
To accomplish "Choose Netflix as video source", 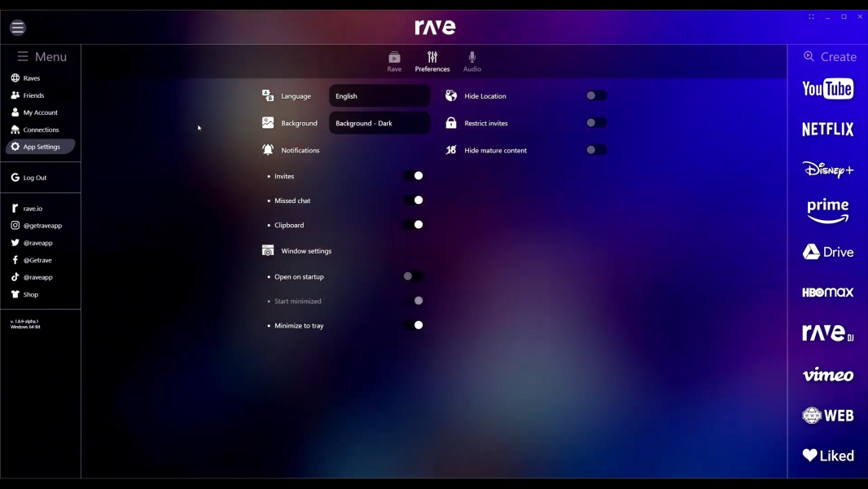I will tap(827, 129).
